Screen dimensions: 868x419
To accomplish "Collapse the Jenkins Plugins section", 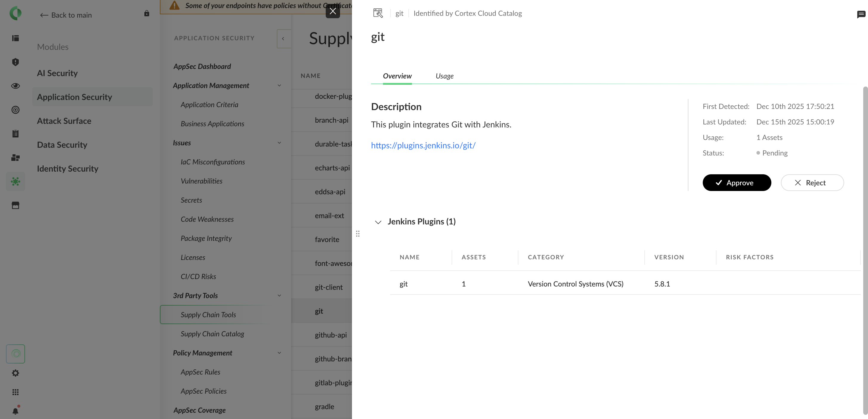I will 378,222.
